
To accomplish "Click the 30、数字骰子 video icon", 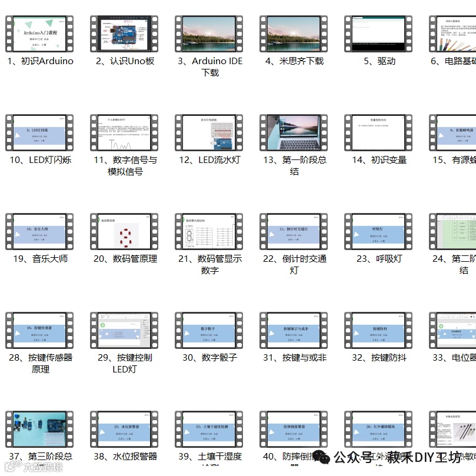I will 209,330.
